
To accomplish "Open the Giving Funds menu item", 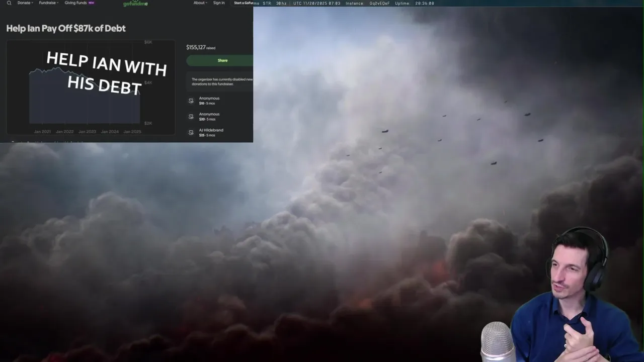I will [79, 3].
